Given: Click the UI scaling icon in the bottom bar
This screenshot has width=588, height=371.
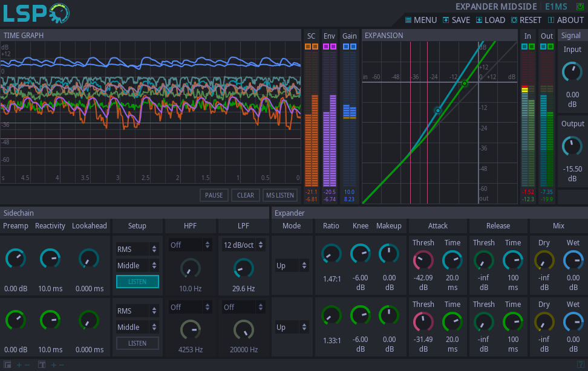Looking at the screenshot, I should [7, 364].
